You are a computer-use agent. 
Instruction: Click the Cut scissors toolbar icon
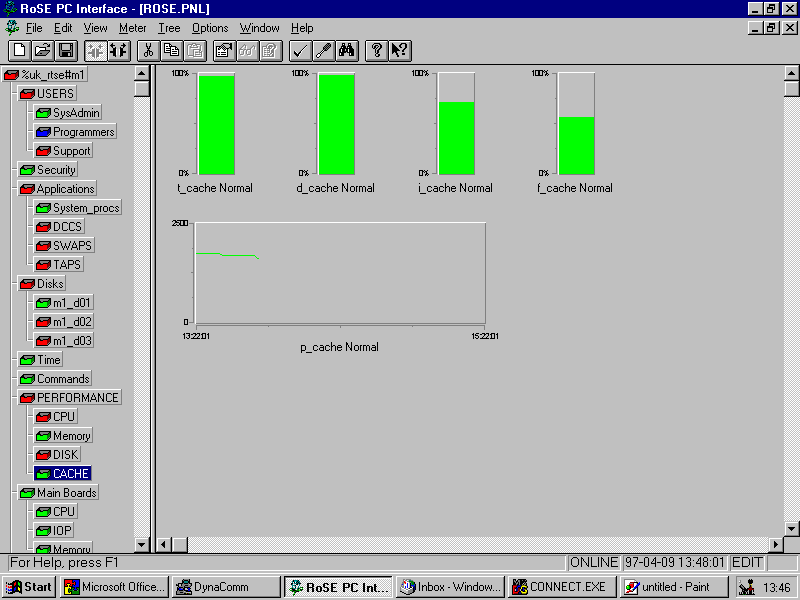click(148, 50)
